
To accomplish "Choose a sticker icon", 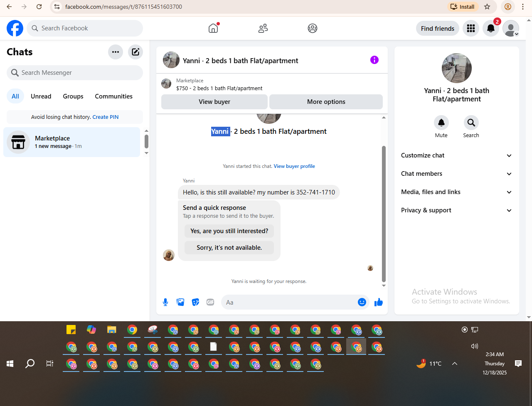I will point(195,302).
